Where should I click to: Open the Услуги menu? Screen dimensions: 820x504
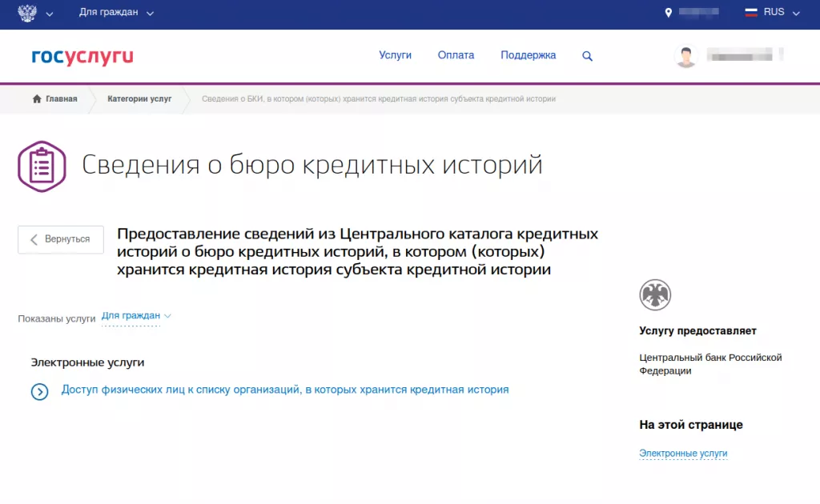(396, 56)
